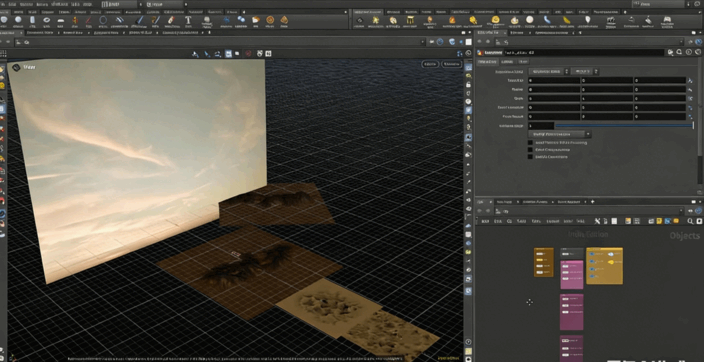The height and width of the screenshot is (362, 704).
Task: Adjust the Uniform Scale slider
Action: pyautogui.click(x=625, y=126)
